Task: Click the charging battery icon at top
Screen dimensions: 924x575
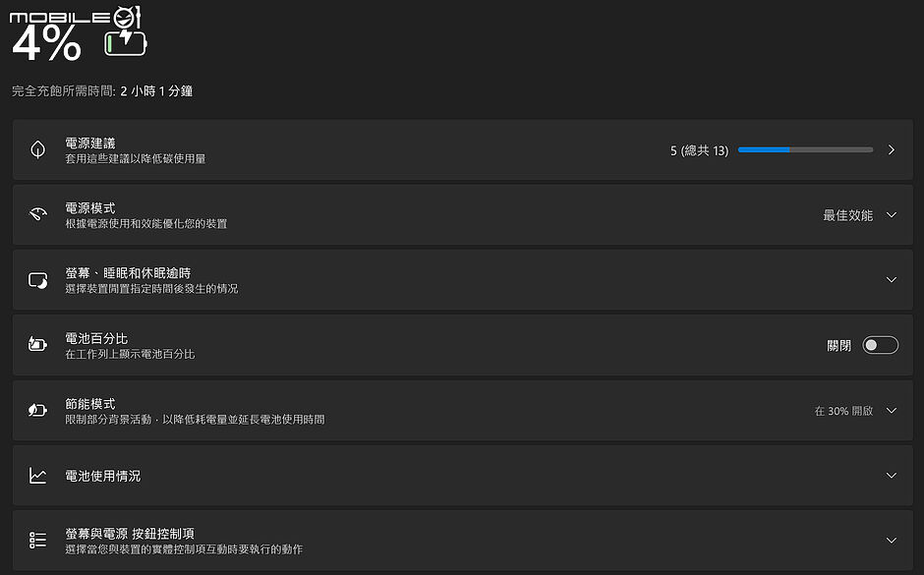Action: point(126,42)
